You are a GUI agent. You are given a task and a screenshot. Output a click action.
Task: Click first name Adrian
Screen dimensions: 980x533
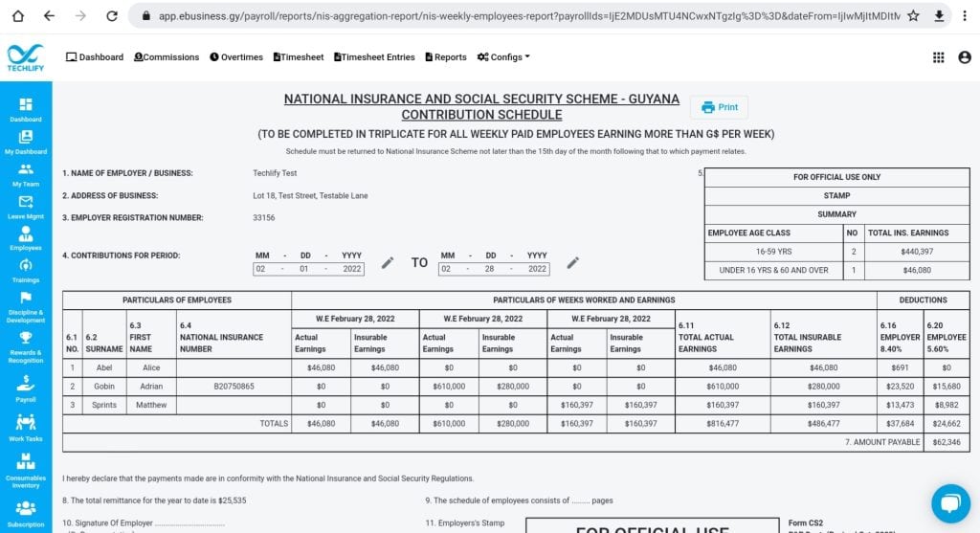pyautogui.click(x=151, y=387)
